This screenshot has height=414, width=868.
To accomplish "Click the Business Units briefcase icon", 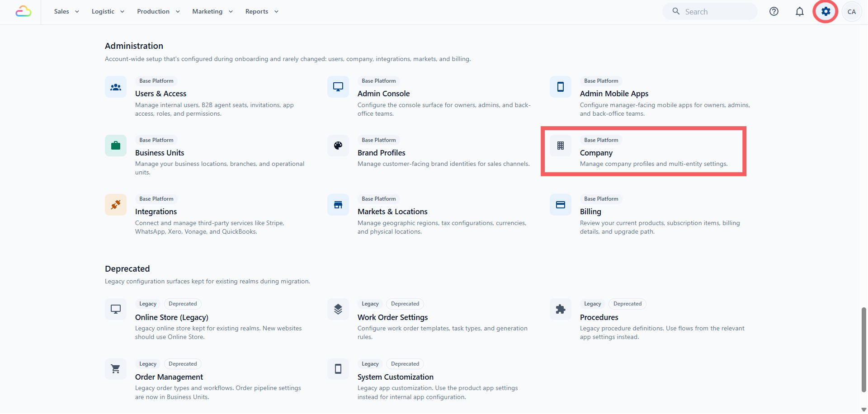I will [x=116, y=146].
